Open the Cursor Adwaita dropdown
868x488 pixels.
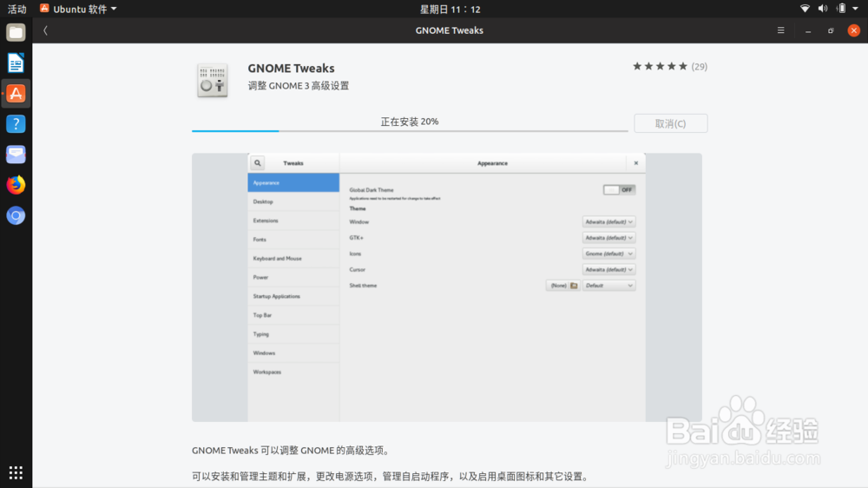[608, 270]
